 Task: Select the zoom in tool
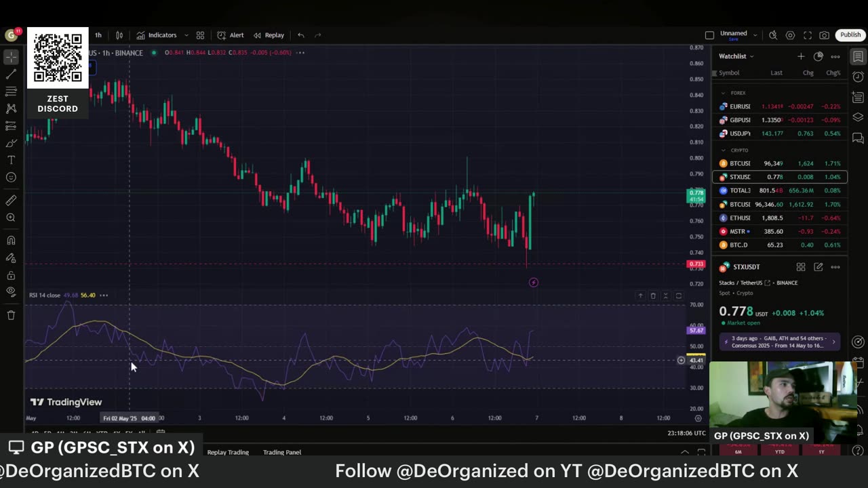point(11,218)
